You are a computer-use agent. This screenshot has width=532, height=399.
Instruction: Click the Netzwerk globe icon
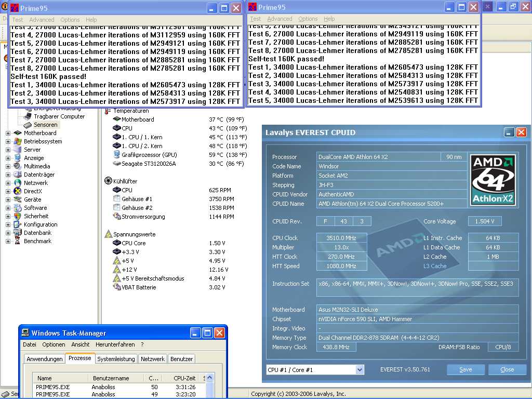coord(17,183)
